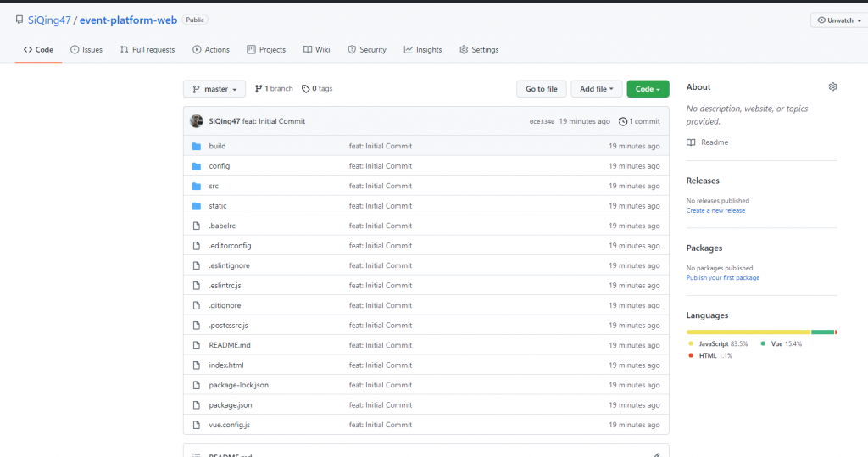Open the Unwatch dropdown arrow

[860, 20]
